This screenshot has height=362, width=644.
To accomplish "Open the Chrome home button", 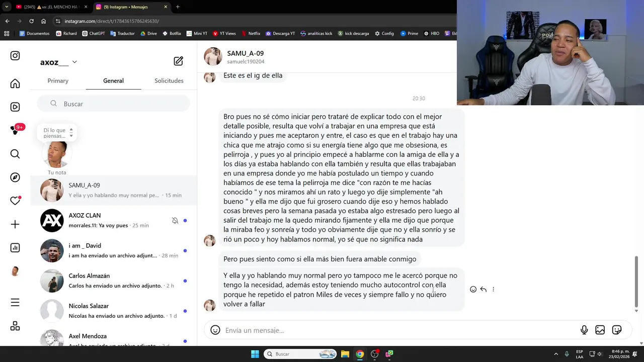I will coord(44,21).
